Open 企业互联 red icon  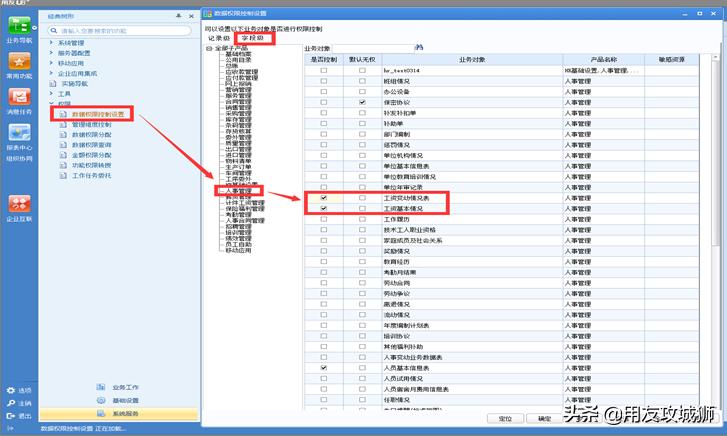[19, 204]
